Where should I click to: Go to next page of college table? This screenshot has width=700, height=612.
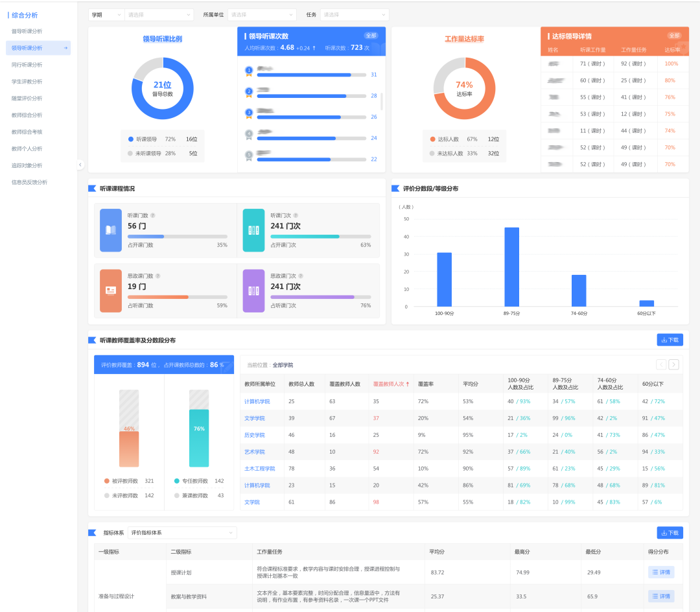click(673, 364)
